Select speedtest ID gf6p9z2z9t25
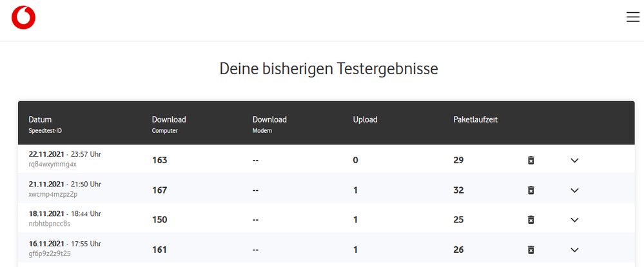This screenshot has height=267, width=644. tap(50, 253)
